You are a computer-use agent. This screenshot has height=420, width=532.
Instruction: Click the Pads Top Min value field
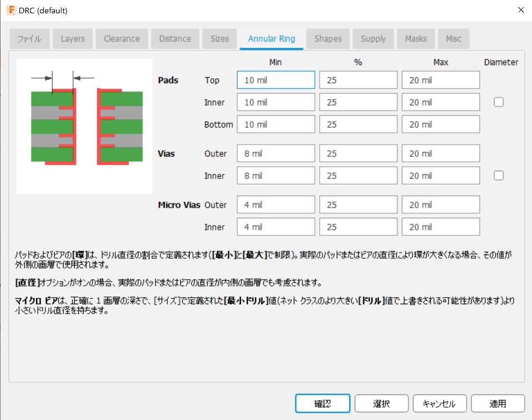tap(275, 80)
